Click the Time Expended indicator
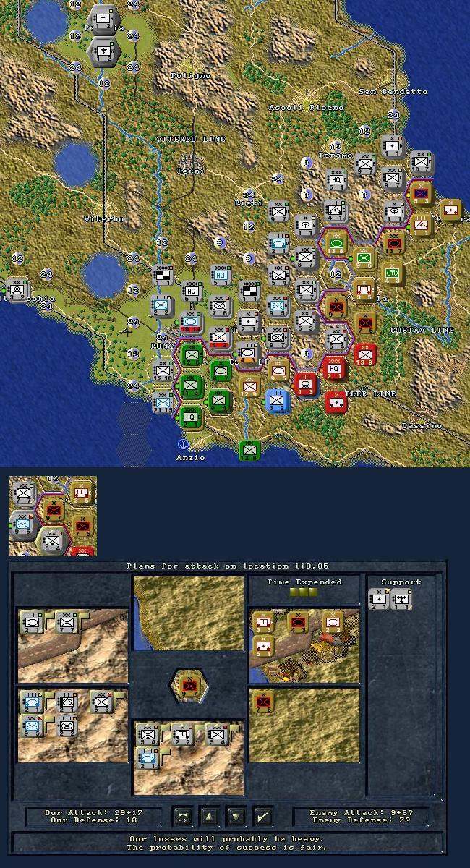 click(304, 592)
